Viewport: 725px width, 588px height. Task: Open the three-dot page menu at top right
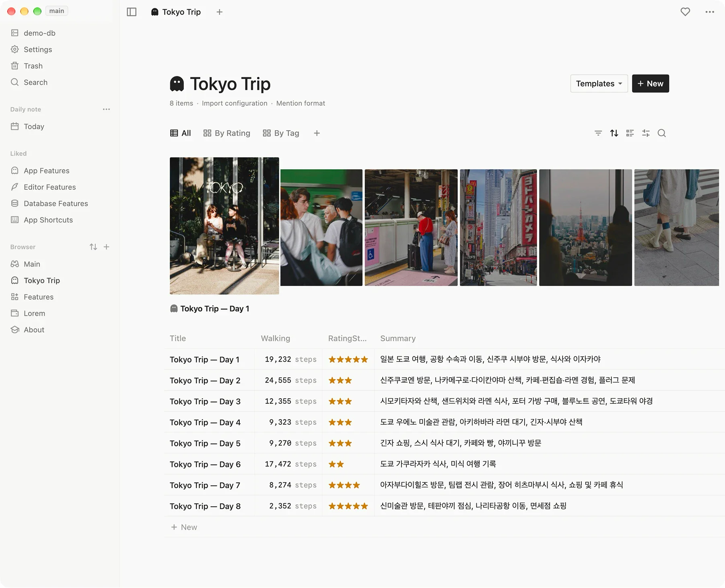pyautogui.click(x=710, y=12)
